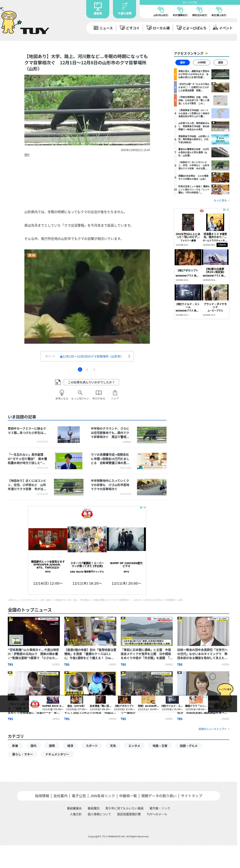Open the イベント menu
The image size is (240, 868).
coord(222,28)
